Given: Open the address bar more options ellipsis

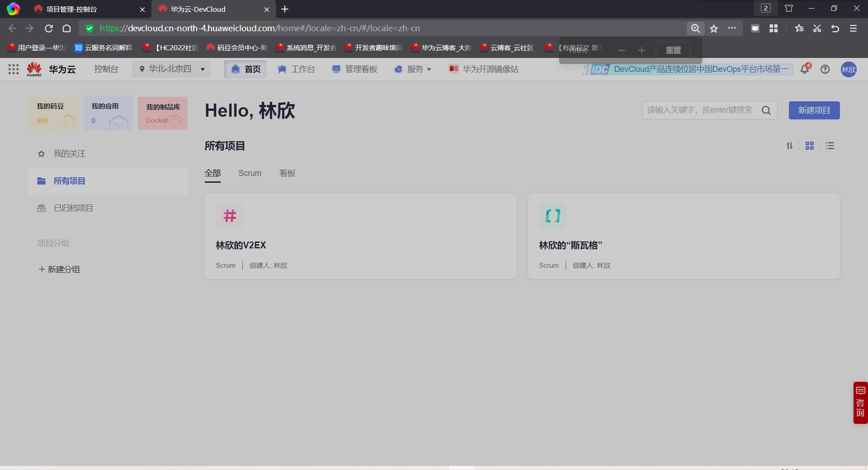Looking at the screenshot, I should 732,28.
